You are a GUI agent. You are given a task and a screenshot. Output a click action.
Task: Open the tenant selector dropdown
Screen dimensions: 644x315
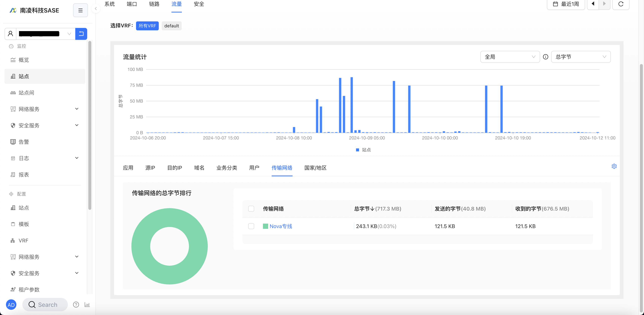point(45,34)
